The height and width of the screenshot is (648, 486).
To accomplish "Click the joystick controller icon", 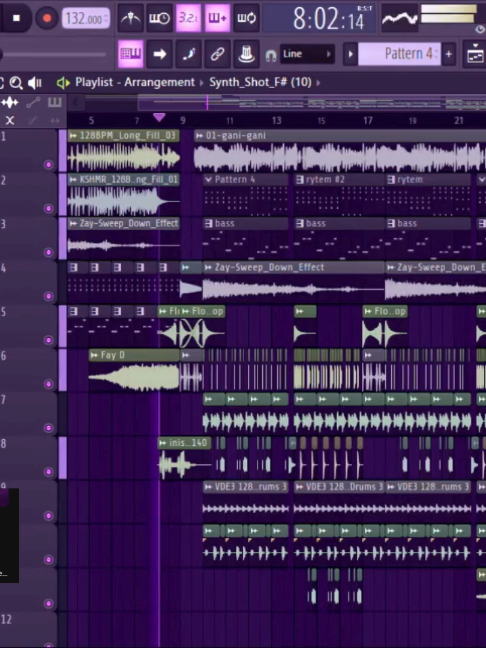I will [x=246, y=54].
